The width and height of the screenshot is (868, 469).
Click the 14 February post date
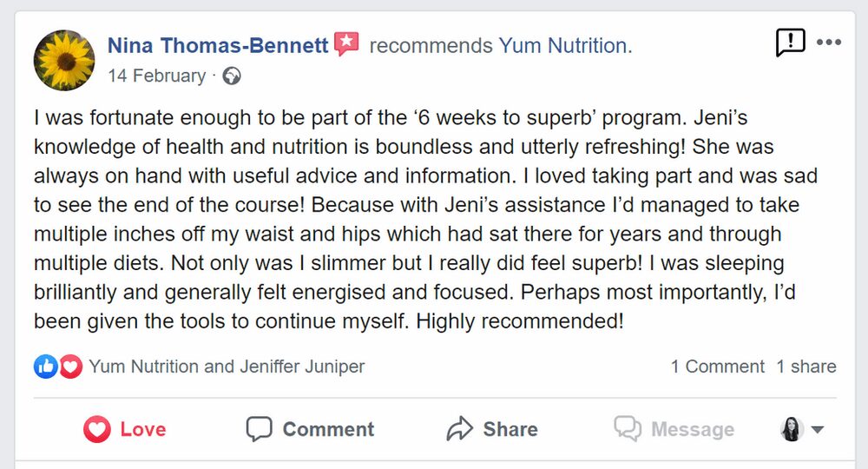point(156,76)
